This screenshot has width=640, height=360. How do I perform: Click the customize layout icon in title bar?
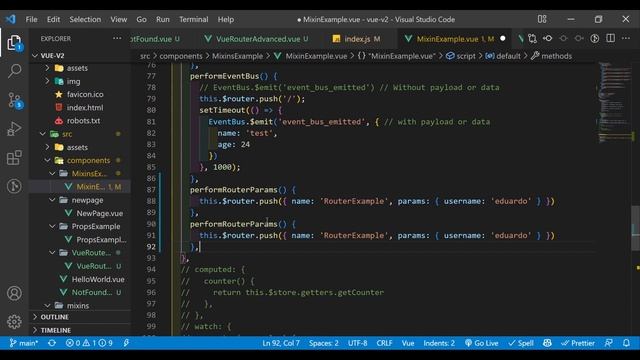(542, 19)
